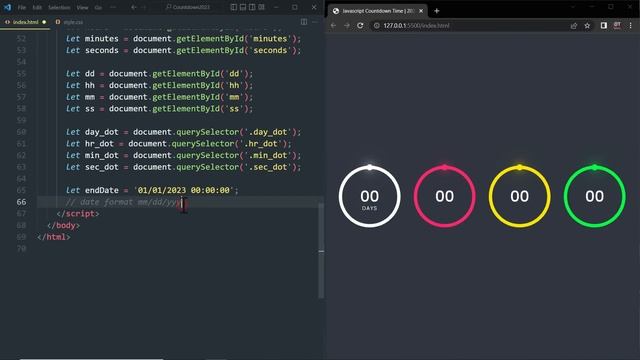Click the closing html tag
640x360 pixels.
53,237
